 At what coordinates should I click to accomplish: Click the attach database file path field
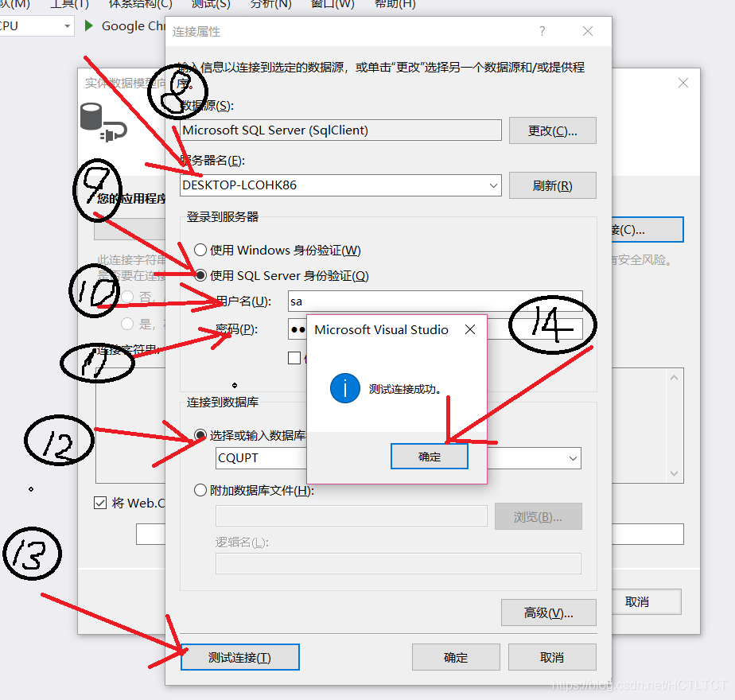pyautogui.click(x=352, y=516)
